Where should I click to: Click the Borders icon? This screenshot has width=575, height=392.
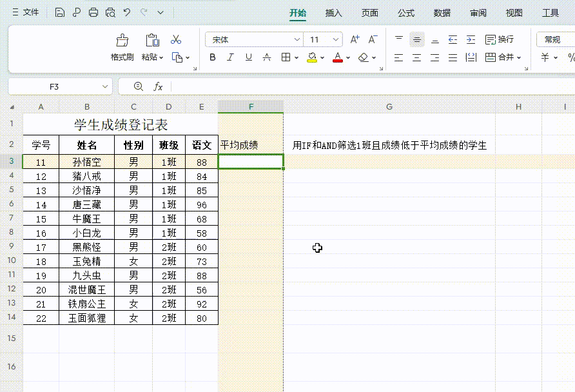[286, 57]
